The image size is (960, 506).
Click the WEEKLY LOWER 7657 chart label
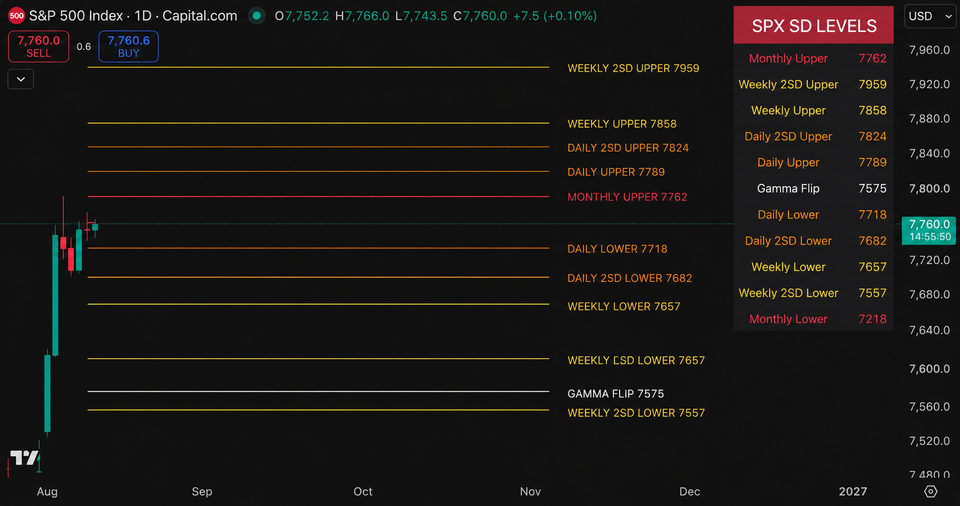(x=624, y=306)
